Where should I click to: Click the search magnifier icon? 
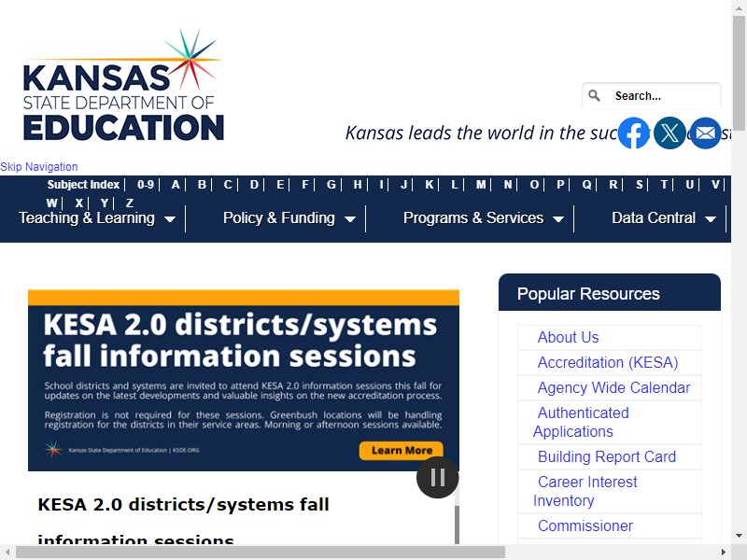point(594,96)
